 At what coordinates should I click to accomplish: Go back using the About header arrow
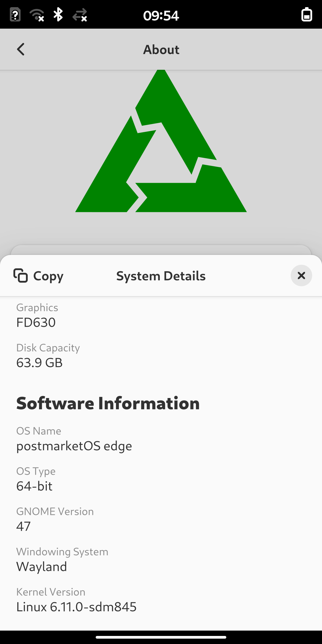21,49
